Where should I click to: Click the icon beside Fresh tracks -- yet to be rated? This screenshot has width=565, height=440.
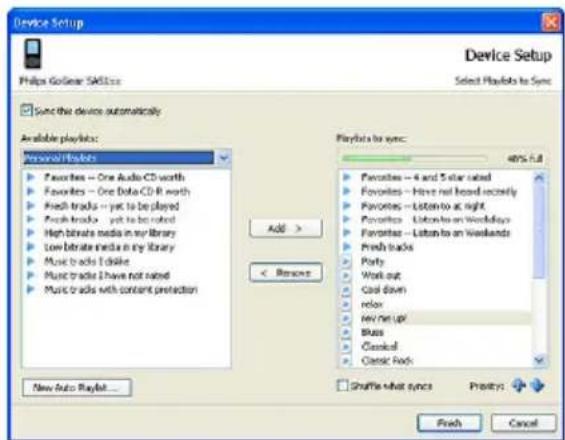[31, 219]
